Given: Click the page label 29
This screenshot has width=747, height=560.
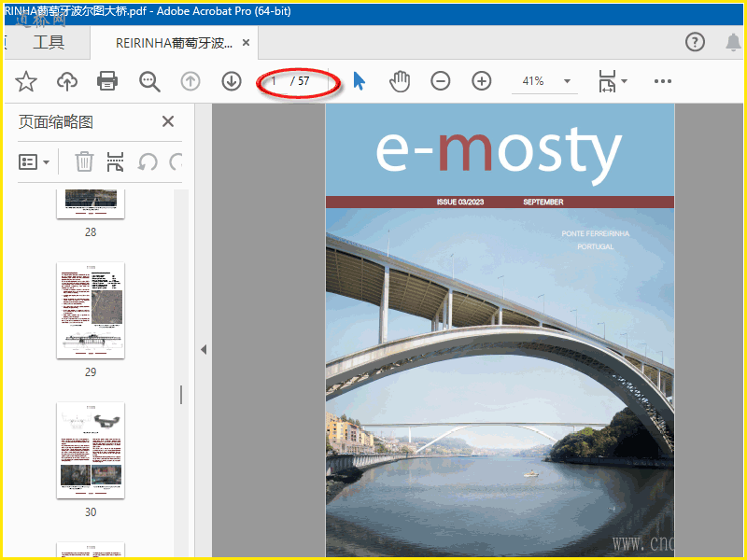Looking at the screenshot, I should (x=91, y=371).
